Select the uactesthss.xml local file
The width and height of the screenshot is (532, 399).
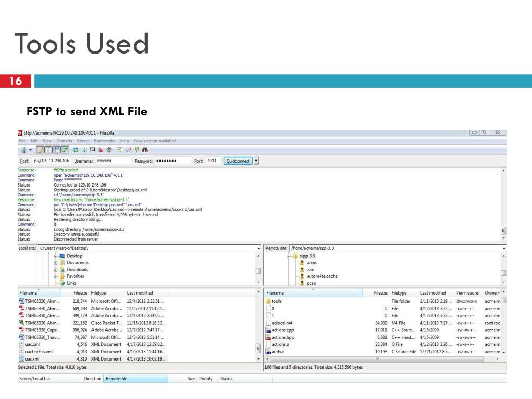[x=91, y=352]
